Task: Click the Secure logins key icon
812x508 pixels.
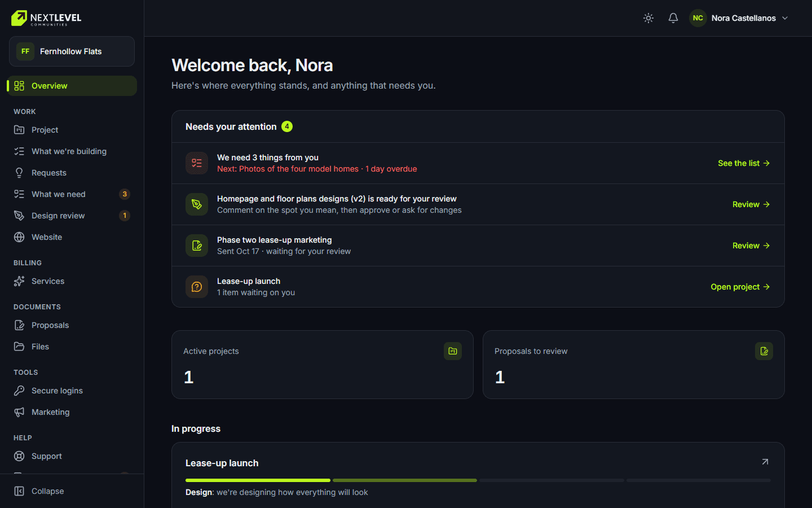Action: click(x=19, y=391)
